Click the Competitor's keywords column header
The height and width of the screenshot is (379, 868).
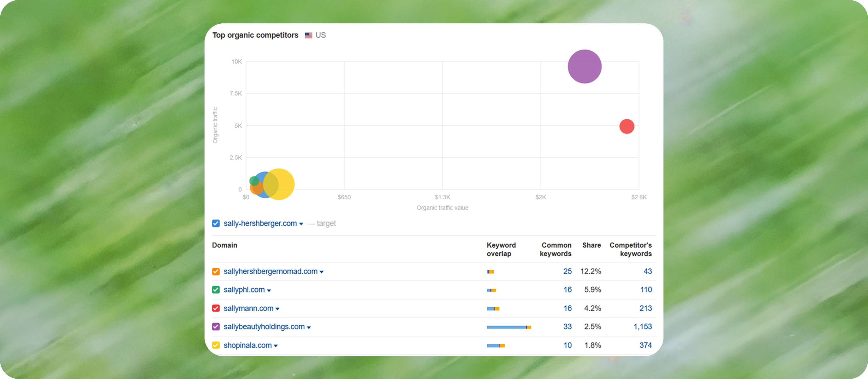[630, 250]
